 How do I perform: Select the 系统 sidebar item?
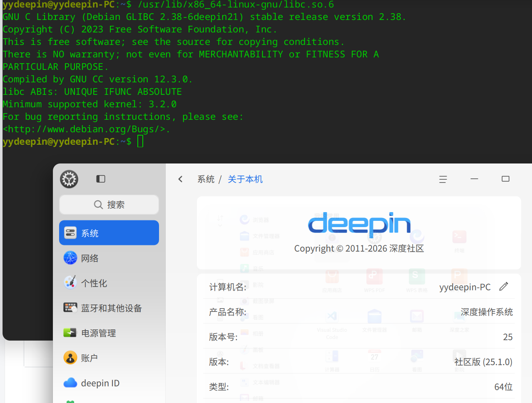[x=109, y=233]
